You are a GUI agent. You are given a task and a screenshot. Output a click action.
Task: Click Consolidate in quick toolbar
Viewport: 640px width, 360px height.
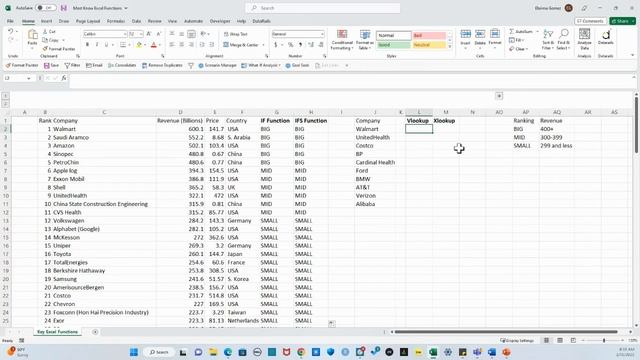coord(122,65)
